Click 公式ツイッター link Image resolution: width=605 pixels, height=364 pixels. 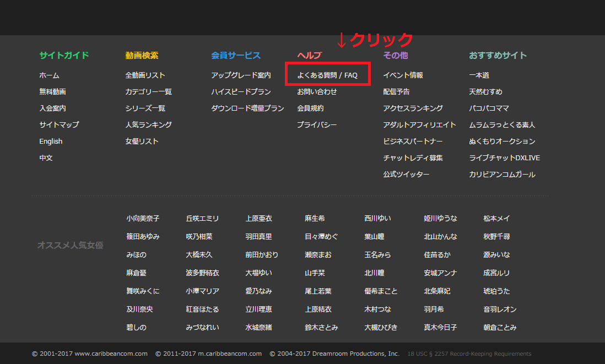[x=406, y=175]
